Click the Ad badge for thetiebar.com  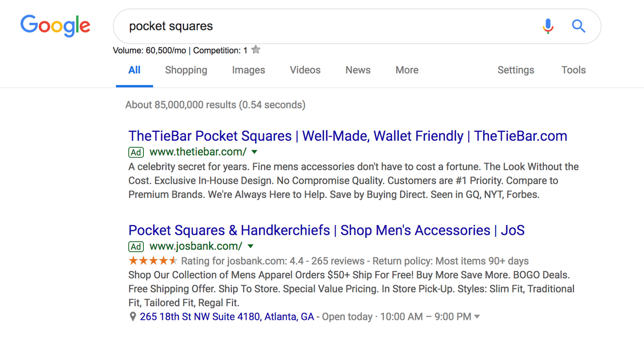coord(136,152)
